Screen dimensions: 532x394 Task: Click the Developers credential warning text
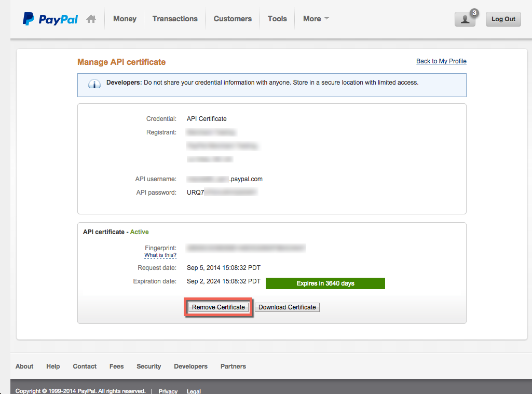pyautogui.click(x=262, y=83)
